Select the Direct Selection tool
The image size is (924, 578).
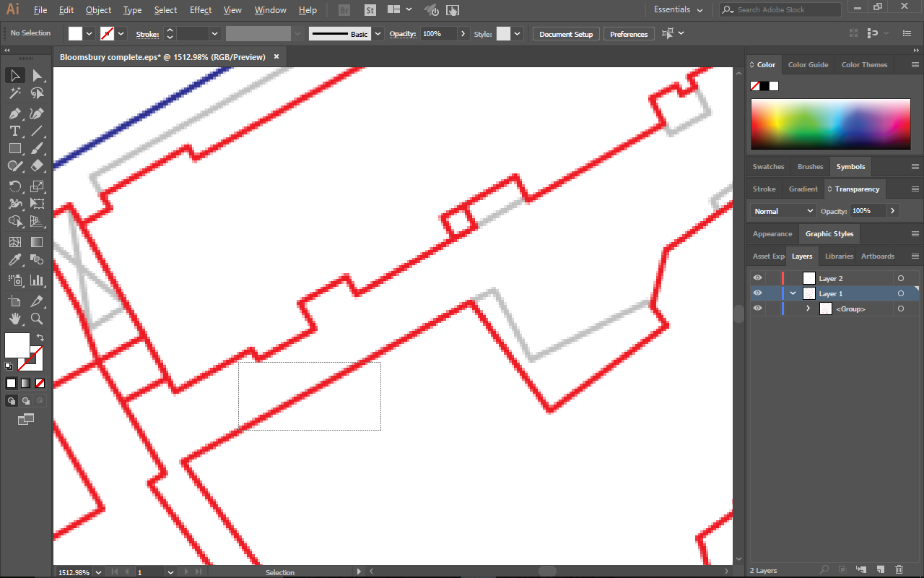click(x=37, y=76)
